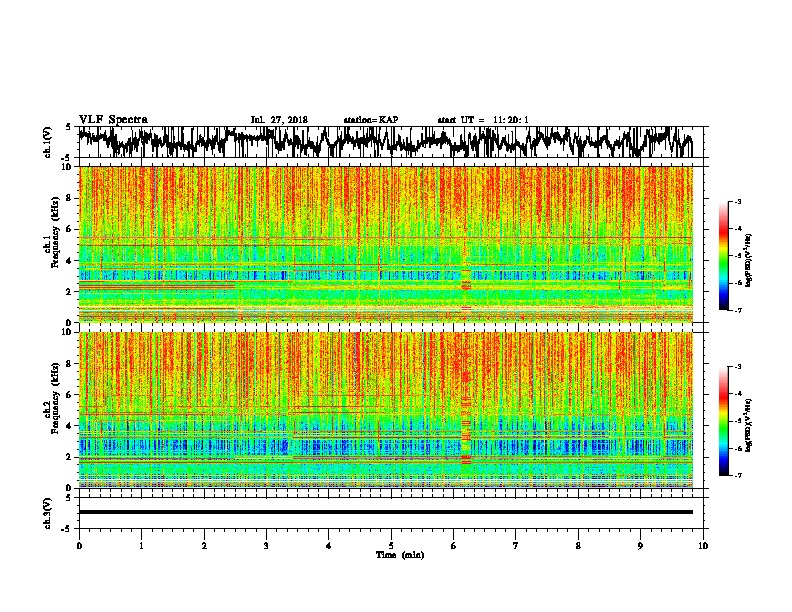Click the "4" frequency tick of ch.2 spectrogram
The height and width of the screenshot is (612, 792).
coord(71,426)
